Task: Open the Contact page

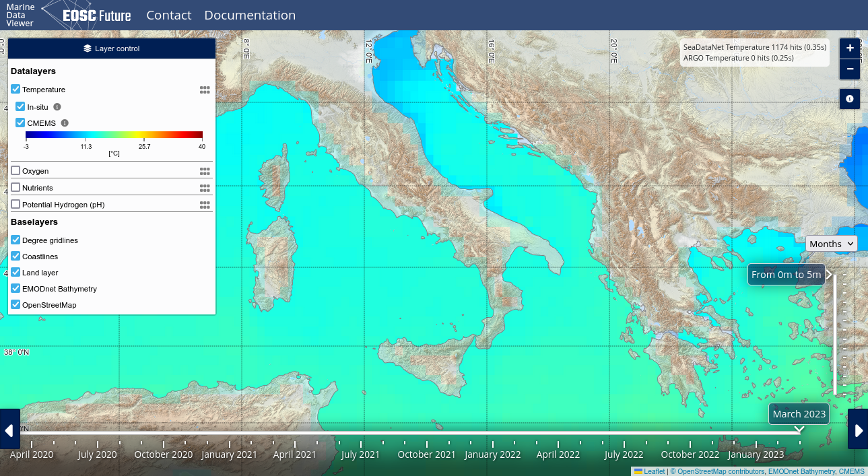Action: pyautogui.click(x=168, y=15)
